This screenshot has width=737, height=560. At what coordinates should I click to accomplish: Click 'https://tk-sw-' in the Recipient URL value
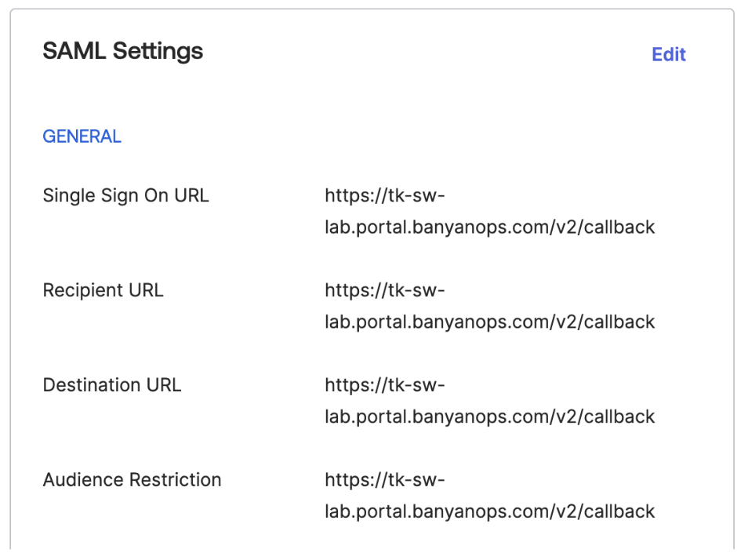[x=384, y=290]
